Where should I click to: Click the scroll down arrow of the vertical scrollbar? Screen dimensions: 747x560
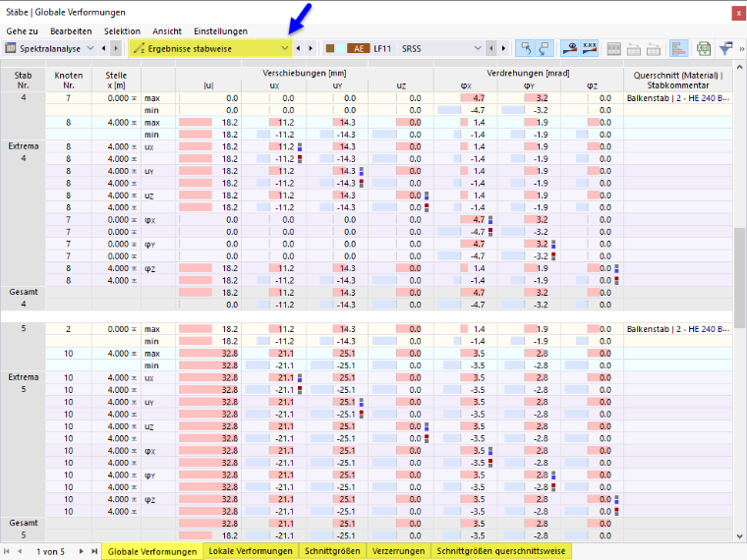coord(739,535)
